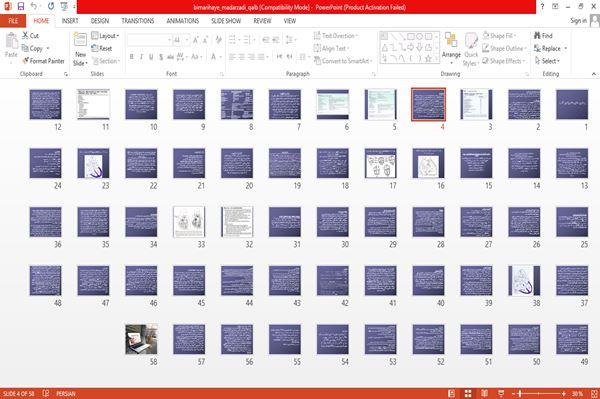Click the Save icon in quick access toolbar

click(x=21, y=6)
